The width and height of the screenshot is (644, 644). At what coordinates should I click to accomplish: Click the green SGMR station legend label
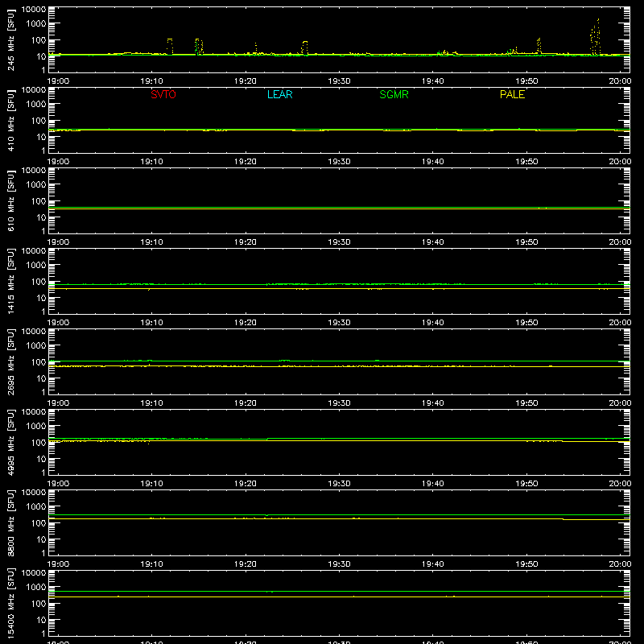(394, 94)
